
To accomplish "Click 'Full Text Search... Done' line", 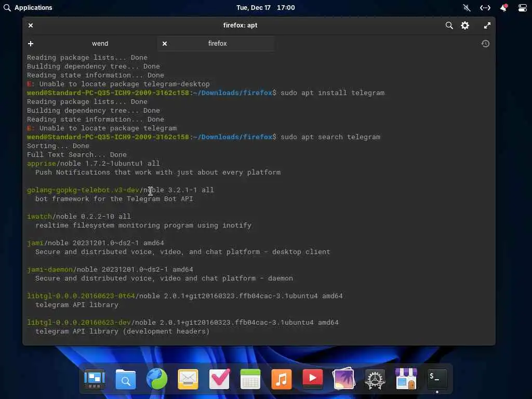I will click(x=77, y=155).
